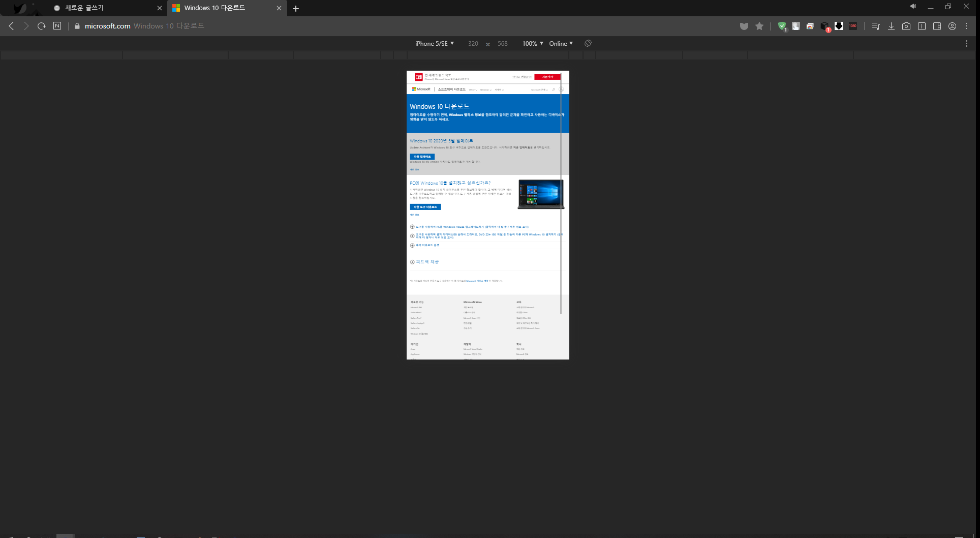Click the camera screen capture icon
The width and height of the screenshot is (980, 538).
(906, 26)
